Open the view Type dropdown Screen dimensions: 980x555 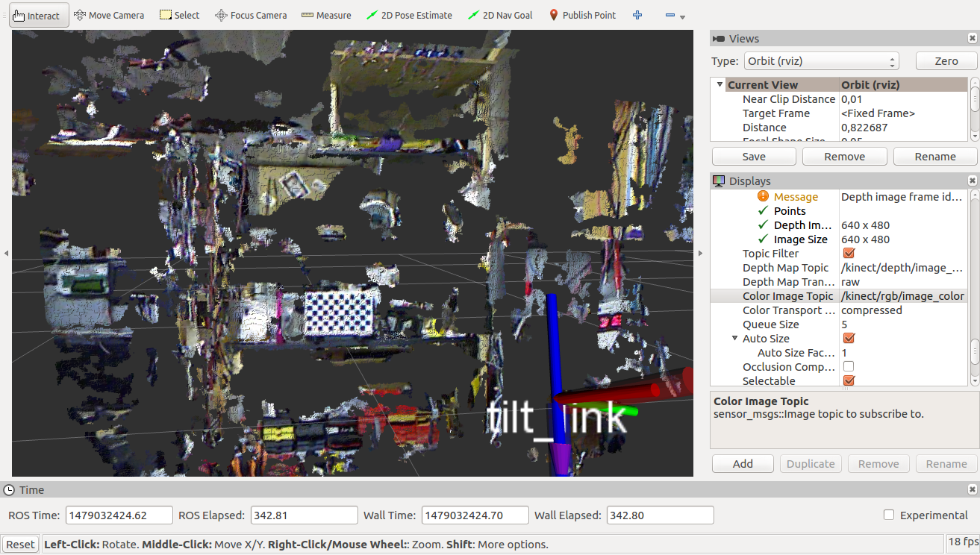(820, 61)
